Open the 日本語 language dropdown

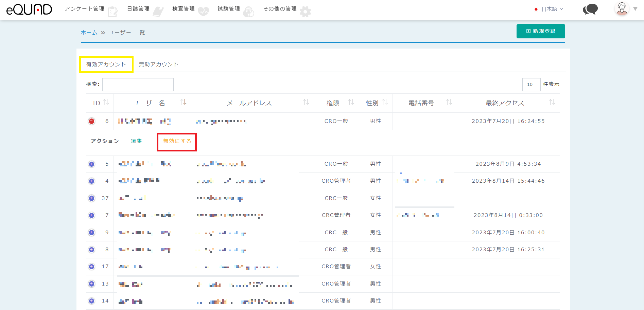coord(549,9)
